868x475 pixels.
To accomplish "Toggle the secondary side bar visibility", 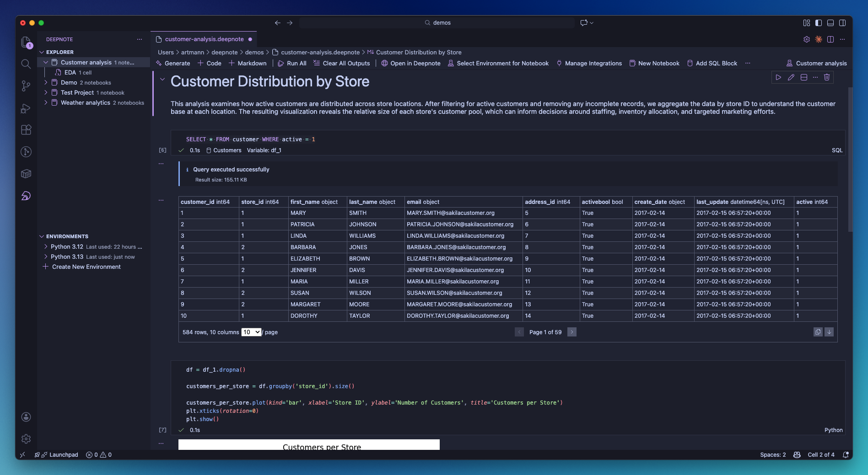I will point(842,23).
